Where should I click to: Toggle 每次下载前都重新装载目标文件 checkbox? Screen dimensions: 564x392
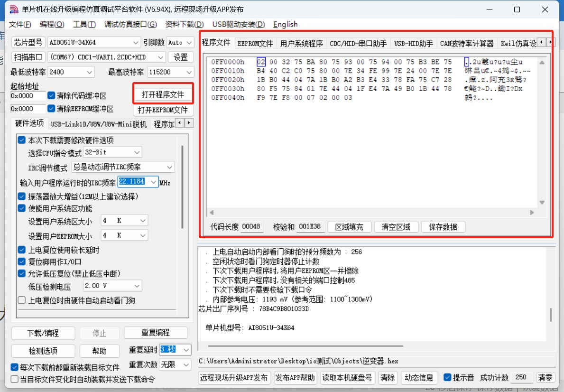pos(15,367)
